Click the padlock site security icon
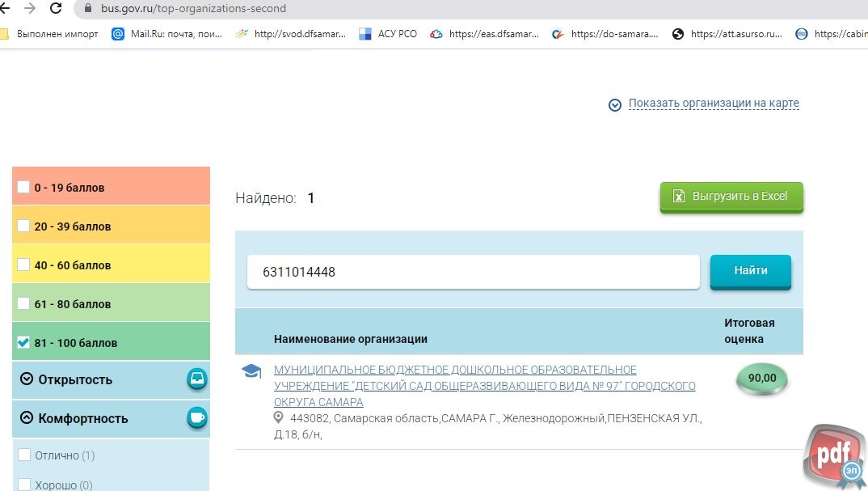Viewport: 868px width, 491px height. [88, 9]
